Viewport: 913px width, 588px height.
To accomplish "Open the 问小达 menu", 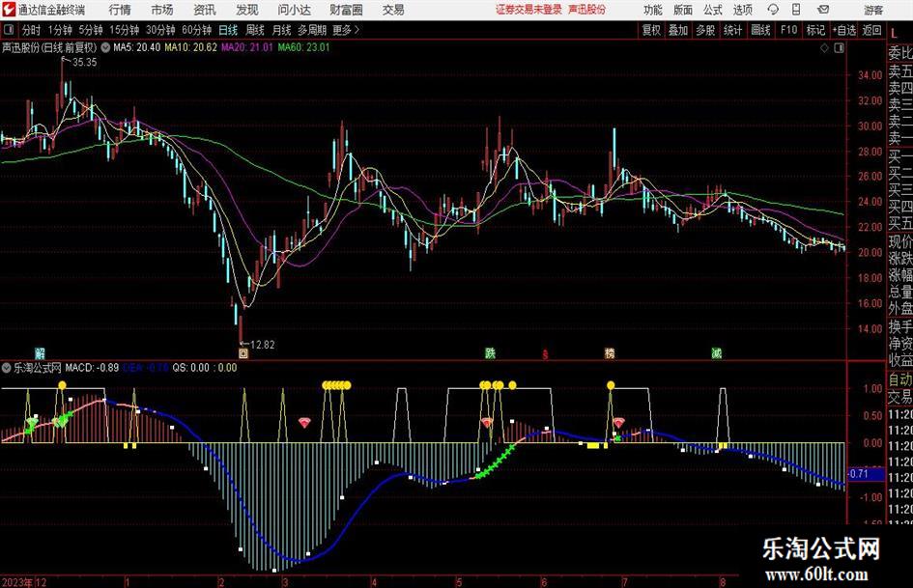I will 294,10.
